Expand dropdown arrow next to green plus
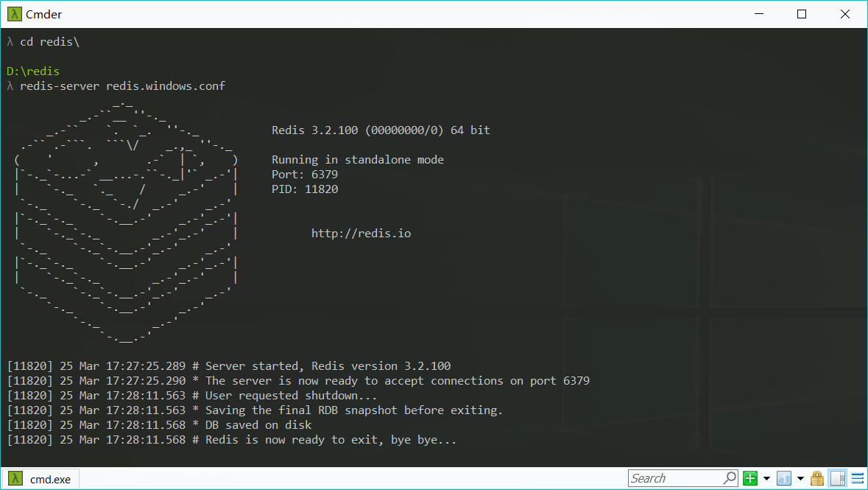 [766, 478]
